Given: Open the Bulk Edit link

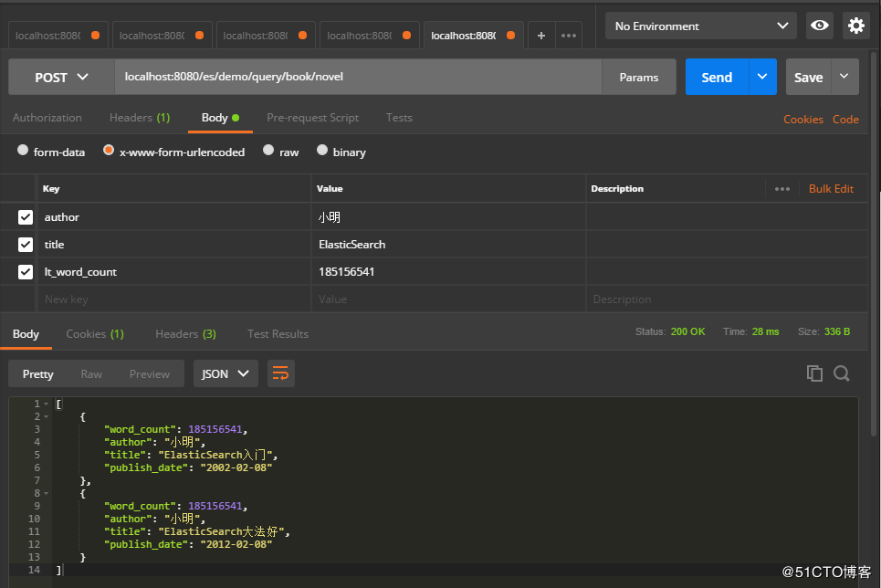Looking at the screenshot, I should click(831, 189).
